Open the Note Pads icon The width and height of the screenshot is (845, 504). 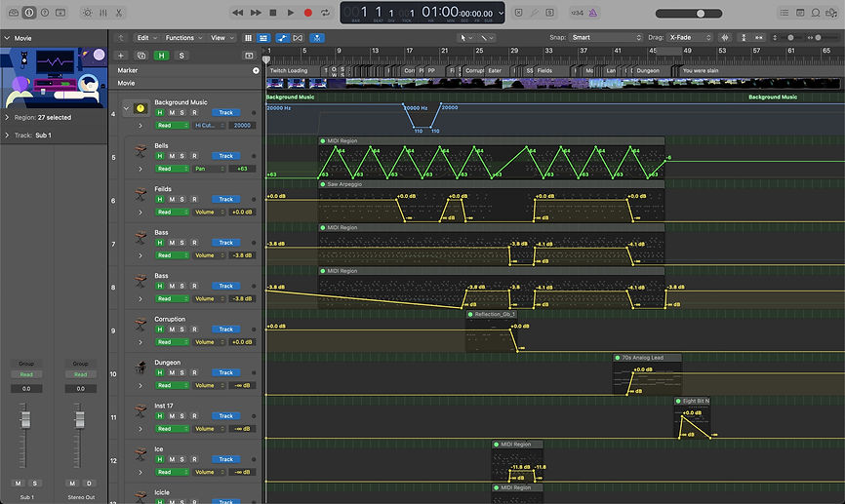tap(800, 13)
